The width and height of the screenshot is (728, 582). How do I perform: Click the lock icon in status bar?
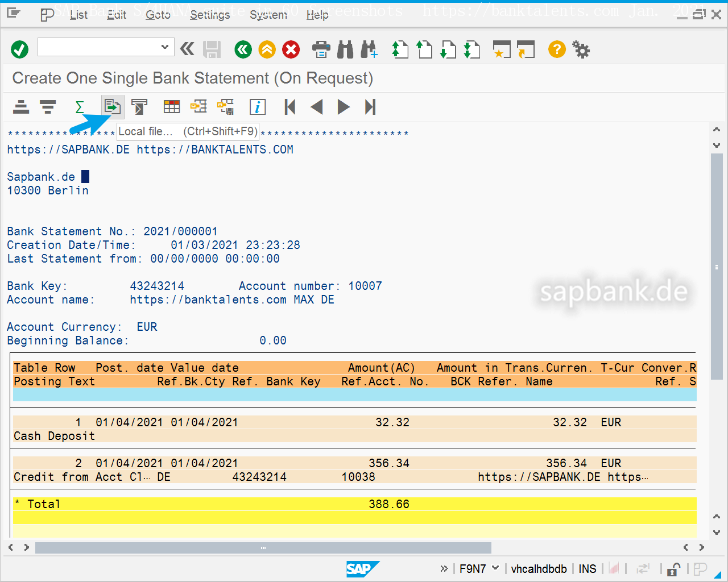[674, 569]
